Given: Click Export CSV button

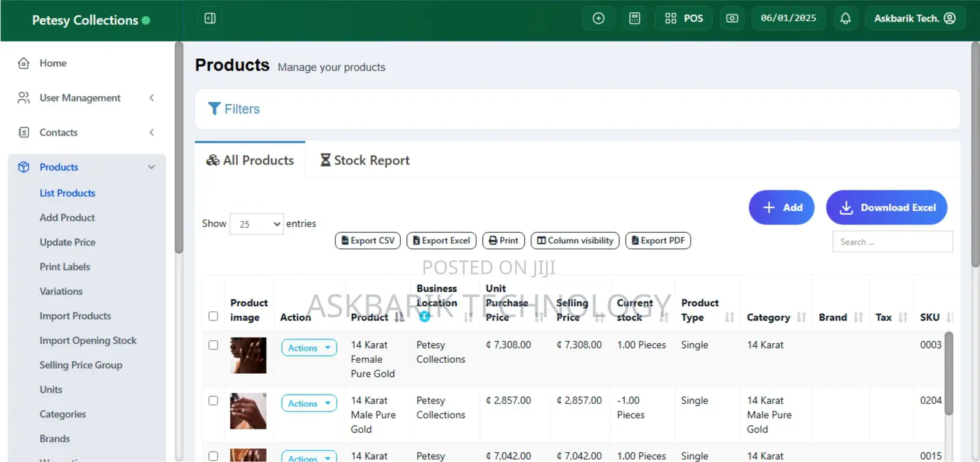Looking at the screenshot, I should [x=368, y=241].
